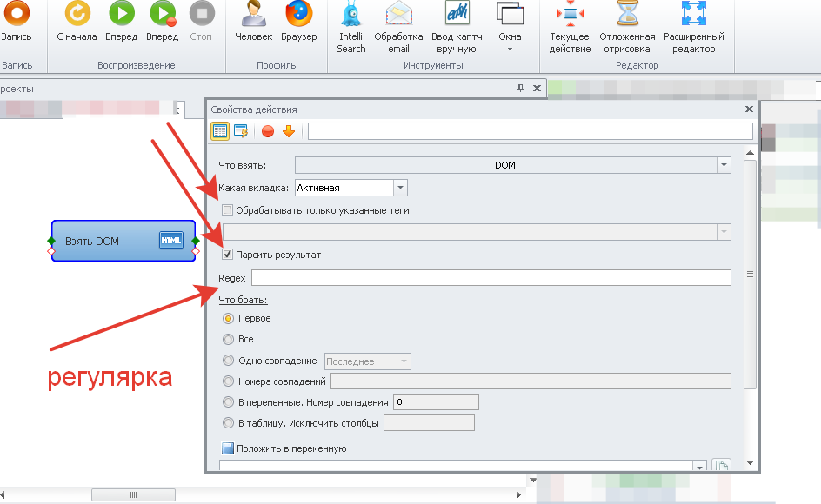Screen dimensions: 821x504
Task: Open Обработка email tool
Action: pos(398,27)
